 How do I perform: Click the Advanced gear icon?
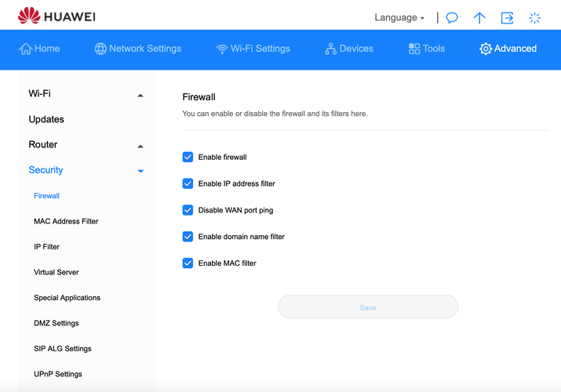click(x=486, y=49)
